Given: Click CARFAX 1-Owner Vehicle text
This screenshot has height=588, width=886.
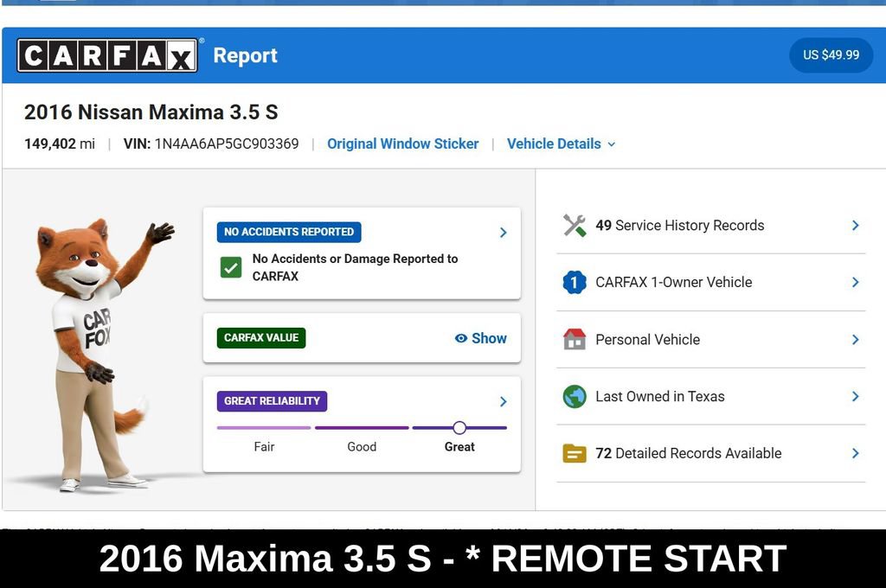Looking at the screenshot, I should click(x=673, y=283).
